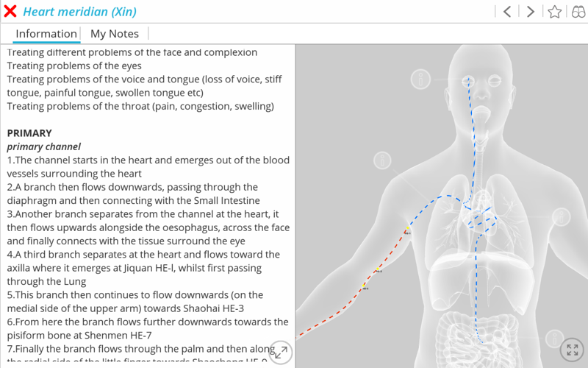Click the info marker right of the lungs
588x368 pixels.
561,217
